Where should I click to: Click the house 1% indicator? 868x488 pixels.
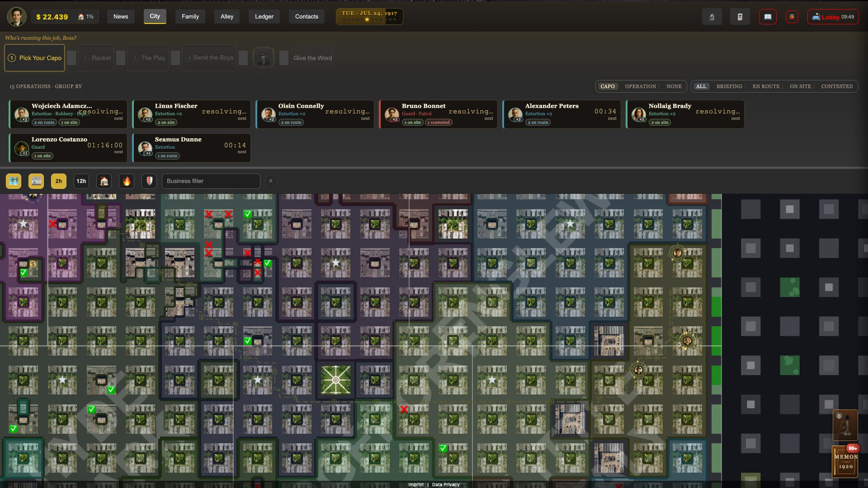pos(86,17)
